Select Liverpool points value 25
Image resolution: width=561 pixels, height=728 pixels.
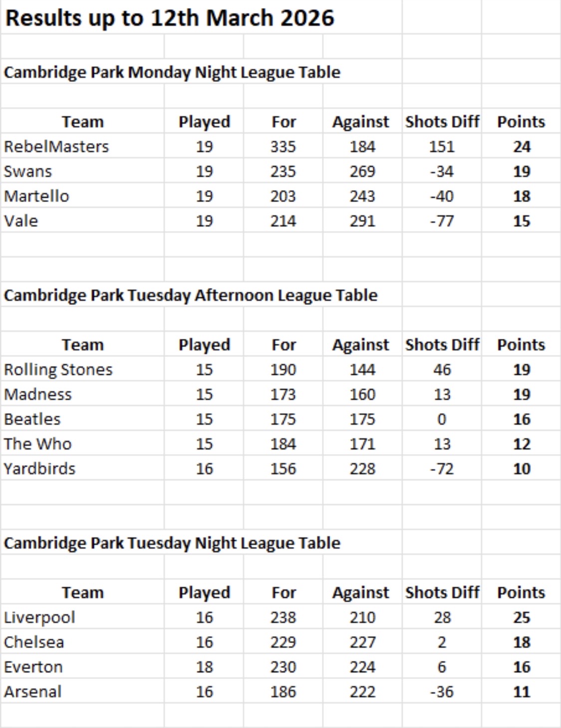coord(522,618)
